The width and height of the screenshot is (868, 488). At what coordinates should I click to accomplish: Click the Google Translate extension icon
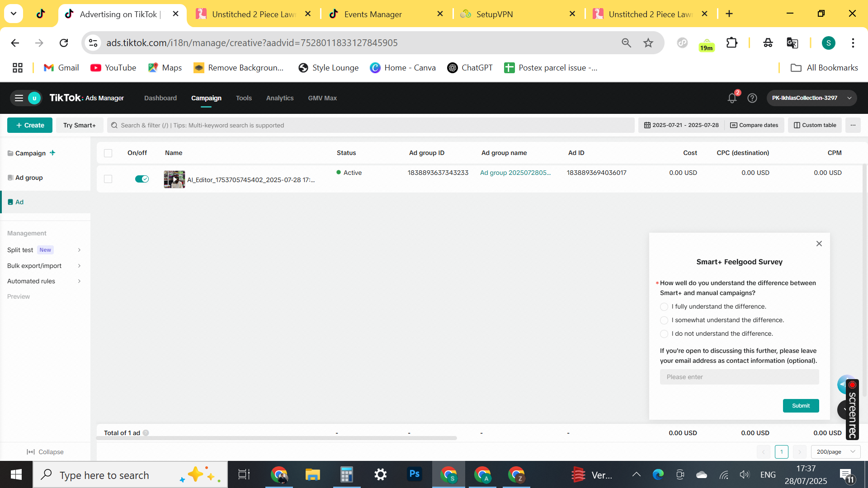[x=792, y=43]
